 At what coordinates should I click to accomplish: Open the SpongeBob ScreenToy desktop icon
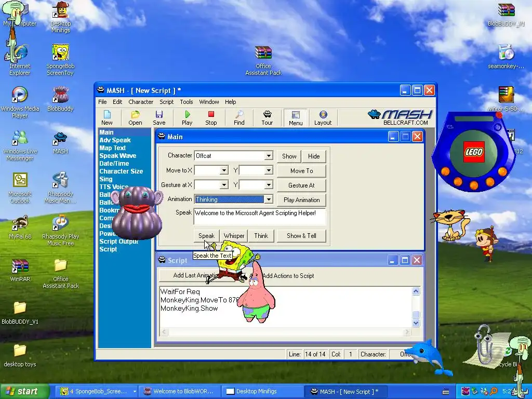click(x=60, y=60)
